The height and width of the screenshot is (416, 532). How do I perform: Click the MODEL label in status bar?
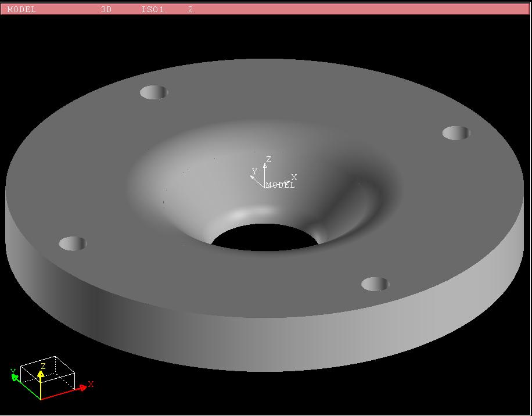pos(21,9)
